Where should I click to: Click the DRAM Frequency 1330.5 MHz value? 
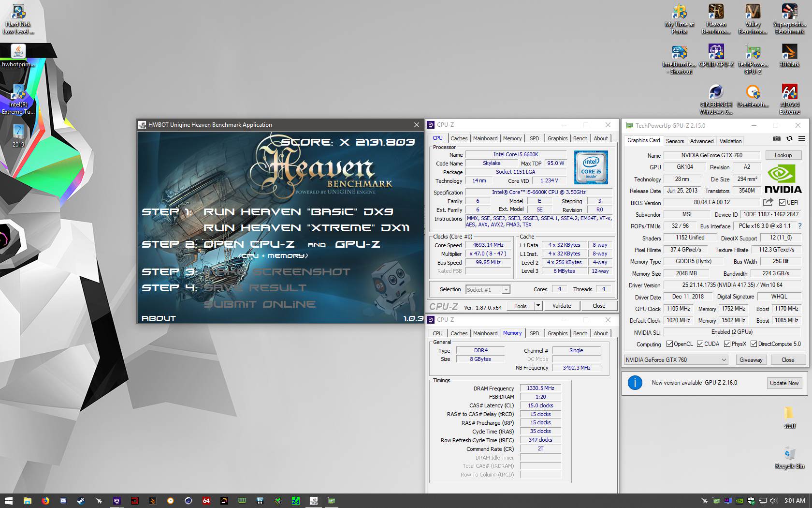point(540,388)
